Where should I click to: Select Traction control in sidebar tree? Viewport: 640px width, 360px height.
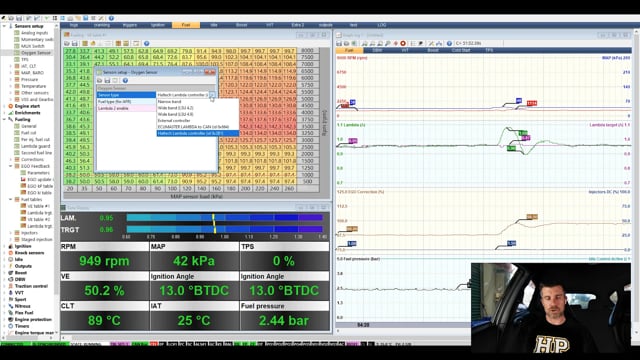[x=31, y=286]
